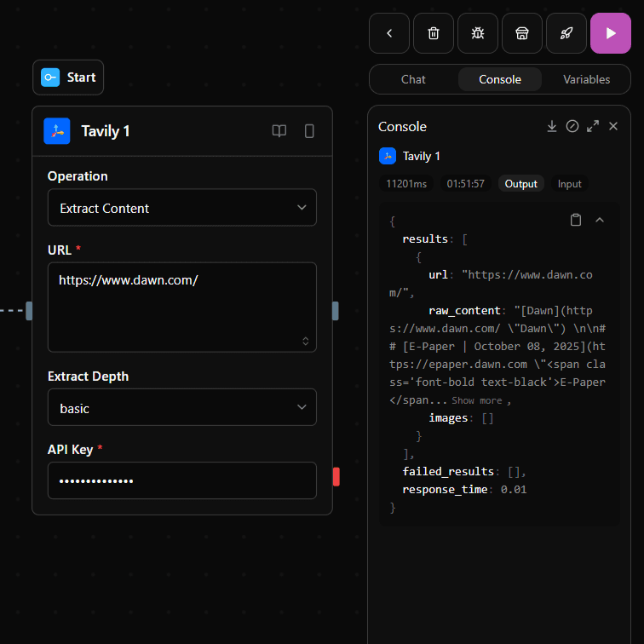Switch to the Chat tab

click(413, 79)
